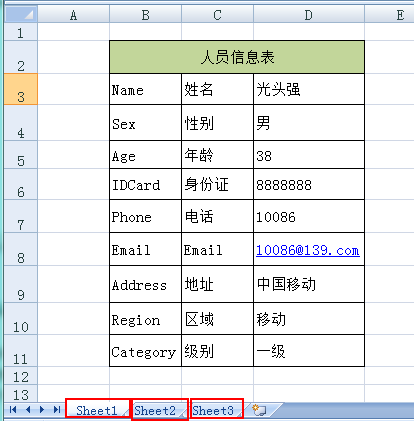Click previous sheet navigation arrow

point(28,410)
